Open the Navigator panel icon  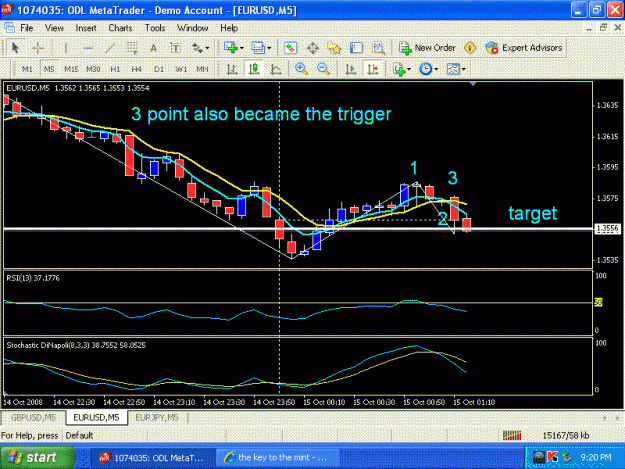coord(334,48)
